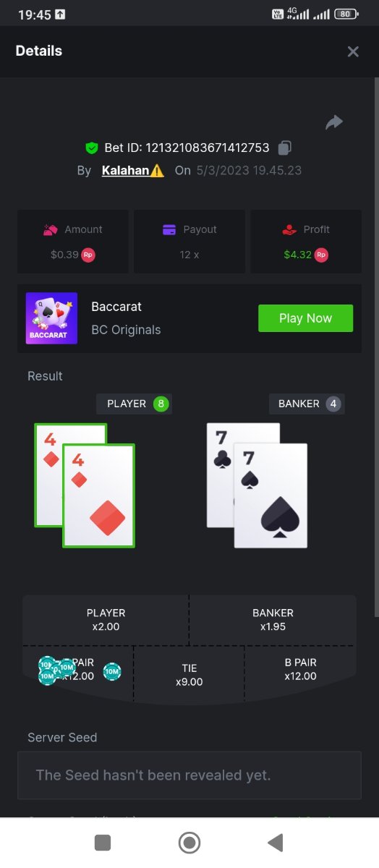This screenshot has width=379, height=868.
Task: Open Kalahan's user profile link
Action: [x=125, y=171]
